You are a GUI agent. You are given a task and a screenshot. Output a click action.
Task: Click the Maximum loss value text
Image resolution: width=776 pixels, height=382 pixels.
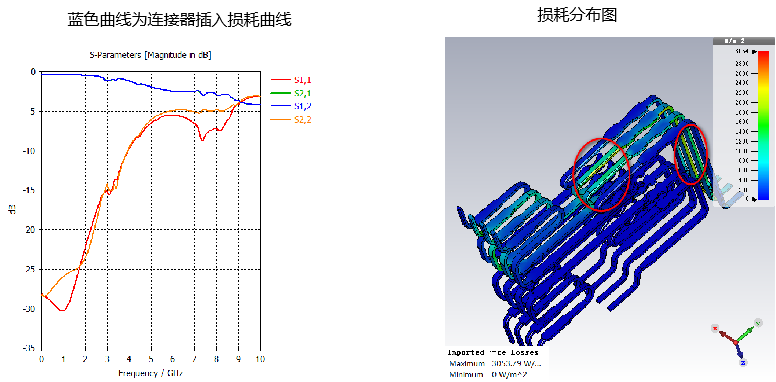tap(516, 364)
